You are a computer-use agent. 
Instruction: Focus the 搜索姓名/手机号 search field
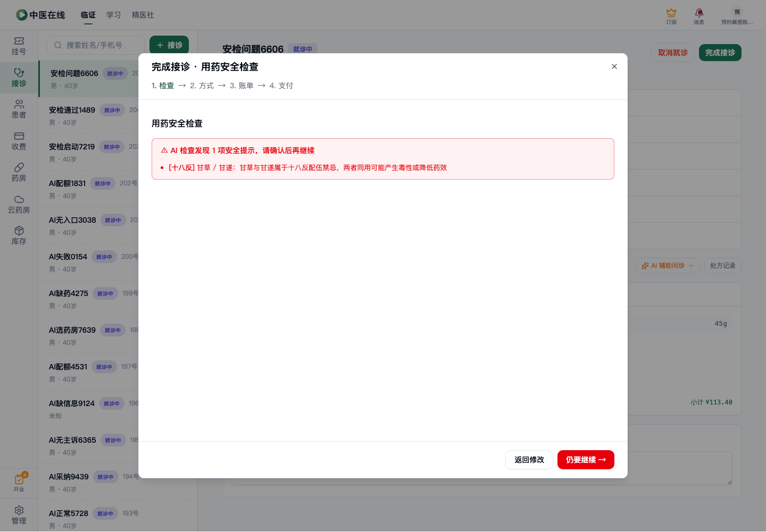[x=96, y=45]
